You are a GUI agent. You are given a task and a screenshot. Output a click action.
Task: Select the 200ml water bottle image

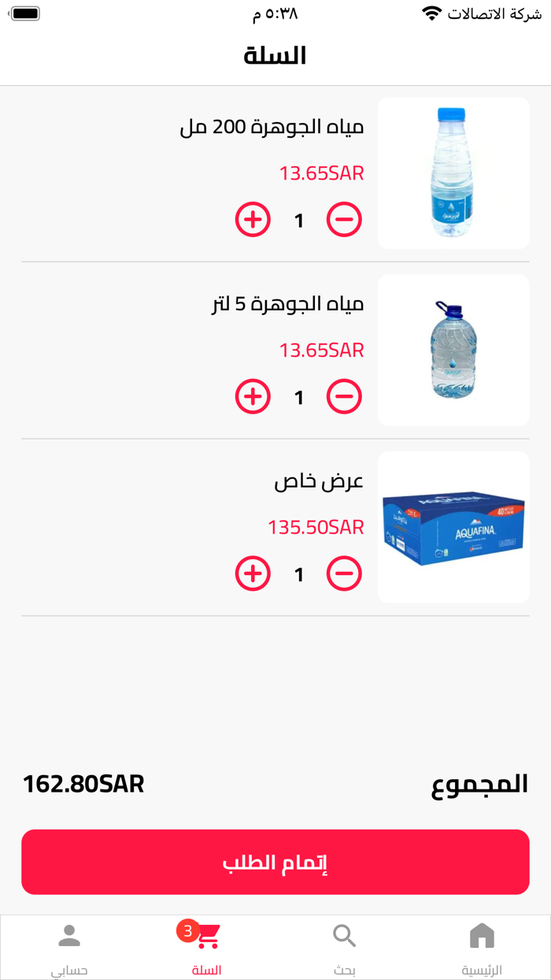tap(453, 173)
